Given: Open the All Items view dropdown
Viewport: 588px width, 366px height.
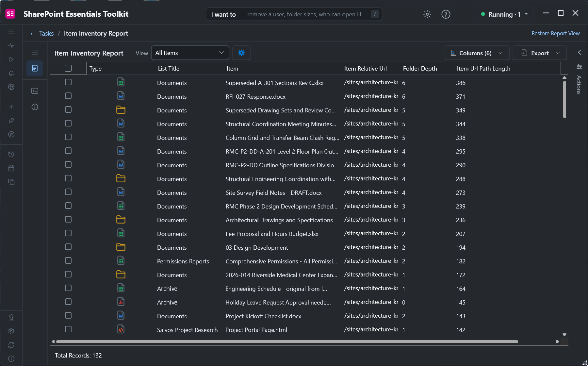Looking at the screenshot, I should pos(190,53).
